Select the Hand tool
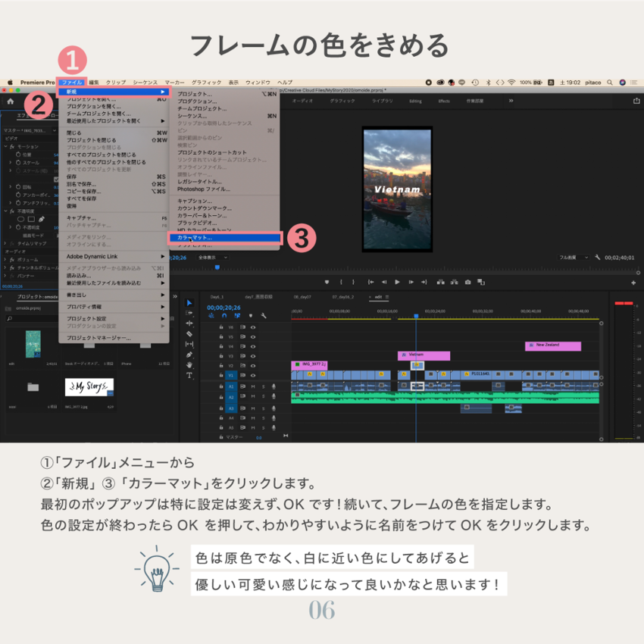The image size is (644, 644). tap(189, 364)
